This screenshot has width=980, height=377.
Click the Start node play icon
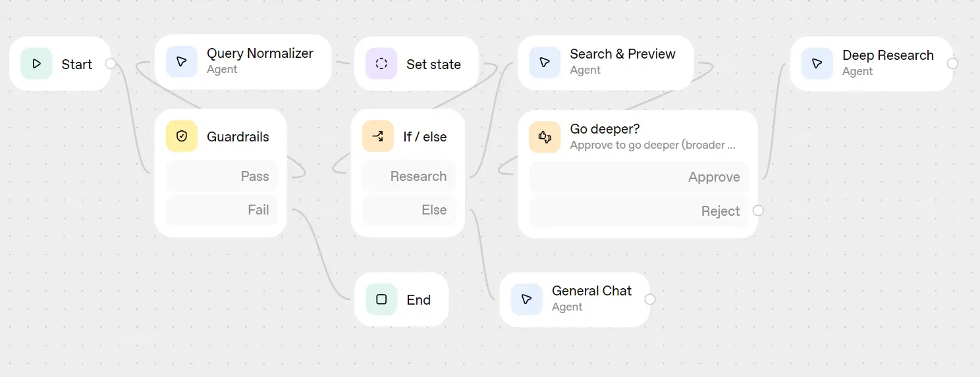pos(36,64)
